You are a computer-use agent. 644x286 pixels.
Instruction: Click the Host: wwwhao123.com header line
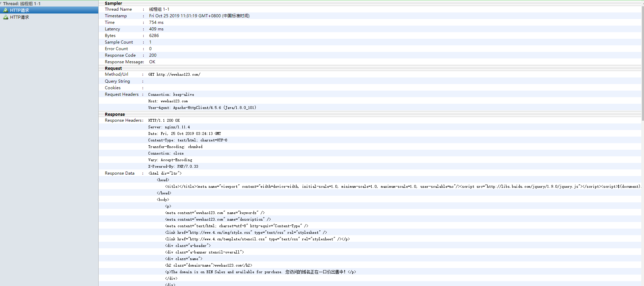click(x=168, y=101)
